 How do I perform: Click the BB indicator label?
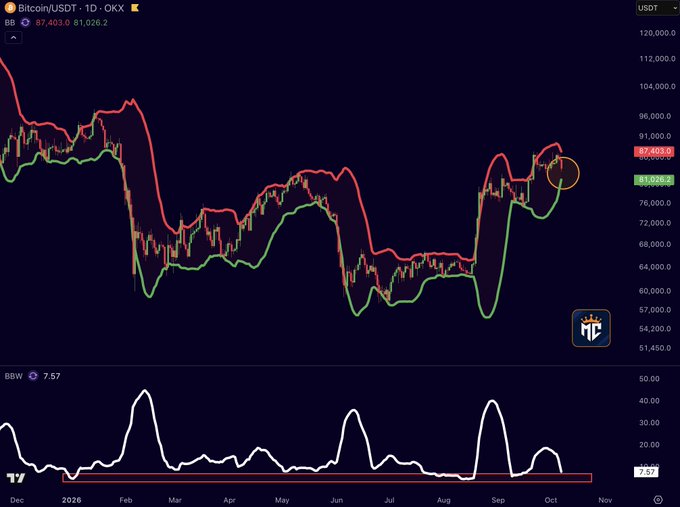10,23
